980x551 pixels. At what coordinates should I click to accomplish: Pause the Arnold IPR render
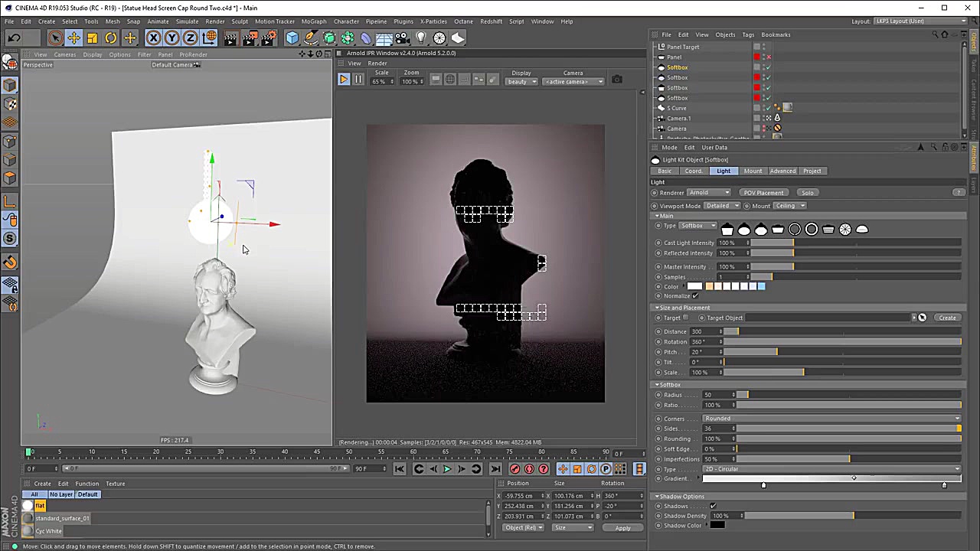[x=358, y=80]
